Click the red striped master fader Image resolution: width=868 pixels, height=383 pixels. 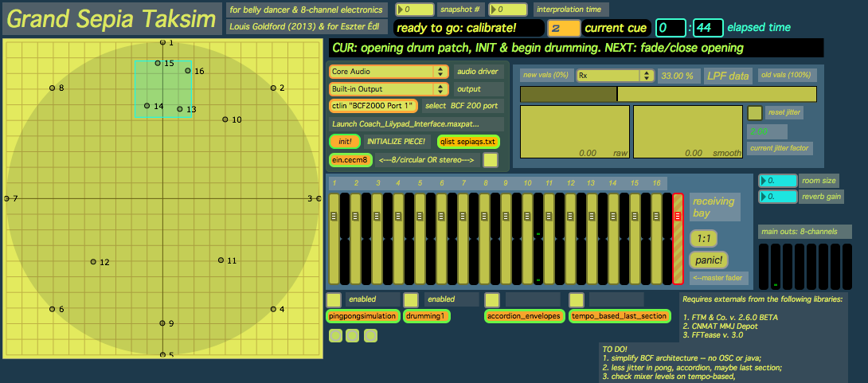(678, 238)
